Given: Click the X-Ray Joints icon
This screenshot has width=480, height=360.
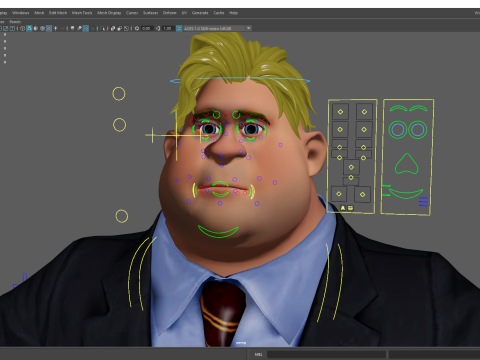Looking at the screenshot, I should pyautogui.click(x=126, y=28).
